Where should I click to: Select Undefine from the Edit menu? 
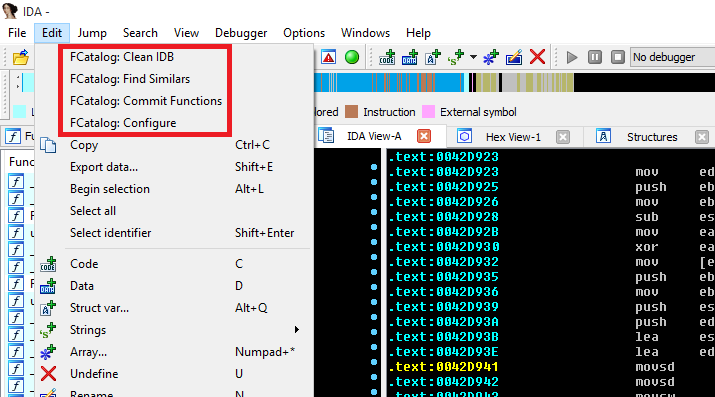[174, 374]
